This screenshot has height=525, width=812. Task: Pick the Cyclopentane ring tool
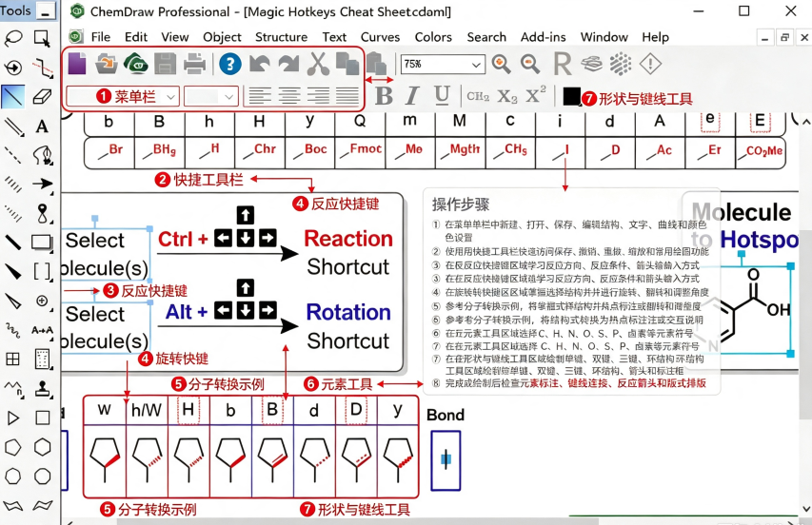point(13,447)
